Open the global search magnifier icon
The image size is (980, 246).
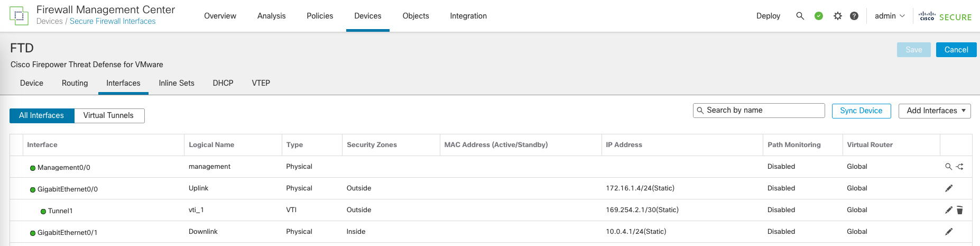[800, 16]
